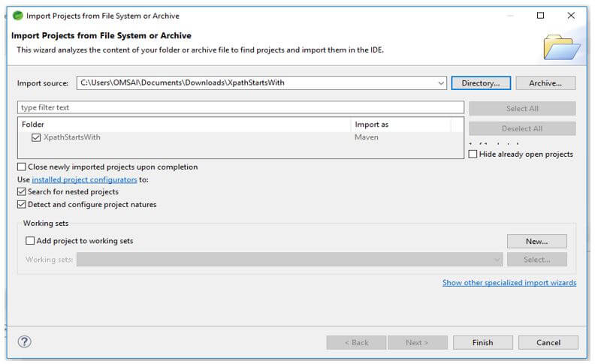This screenshot has width=601, height=364.
Task: Open the disabled Working sets combo box
Action: [x=290, y=260]
